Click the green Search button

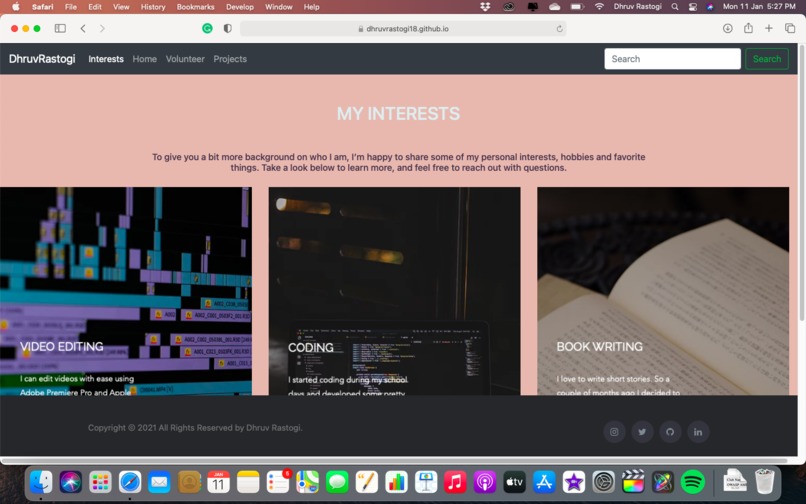click(767, 59)
